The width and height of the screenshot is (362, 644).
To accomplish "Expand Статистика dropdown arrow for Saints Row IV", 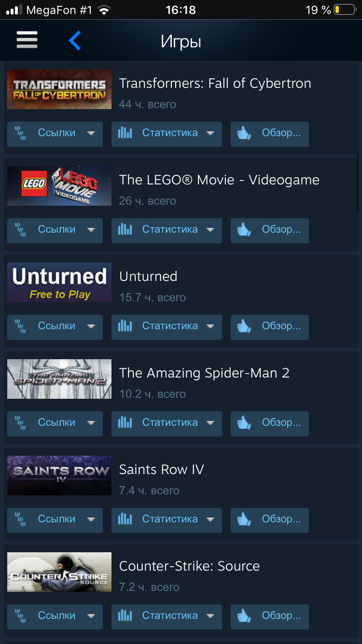I will point(210,519).
